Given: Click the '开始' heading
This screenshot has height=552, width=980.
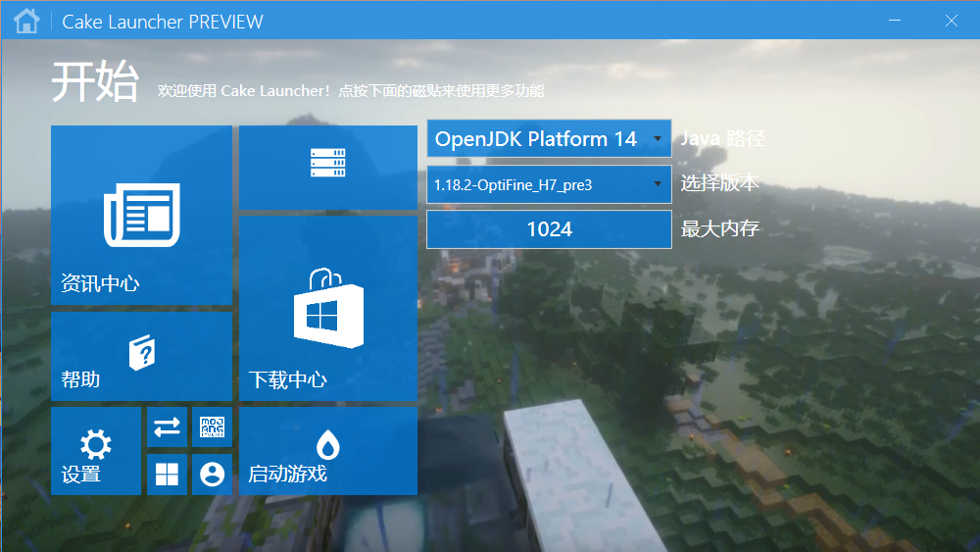Looking at the screenshot, I should click(x=94, y=81).
